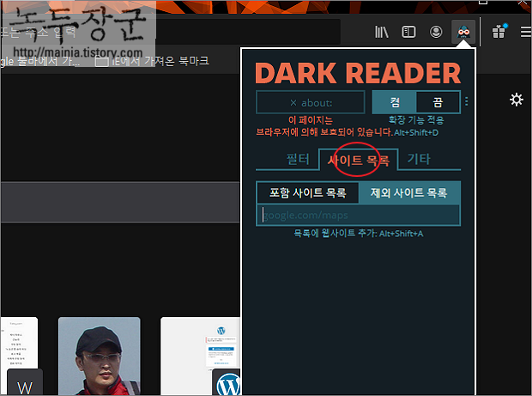Open the WordPress top site thumbnail

pos(200,356)
